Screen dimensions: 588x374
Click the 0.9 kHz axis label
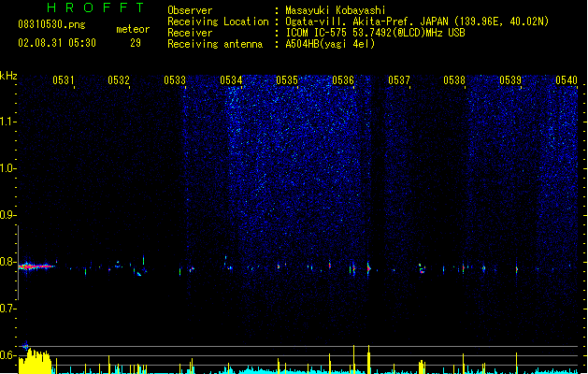point(7,215)
